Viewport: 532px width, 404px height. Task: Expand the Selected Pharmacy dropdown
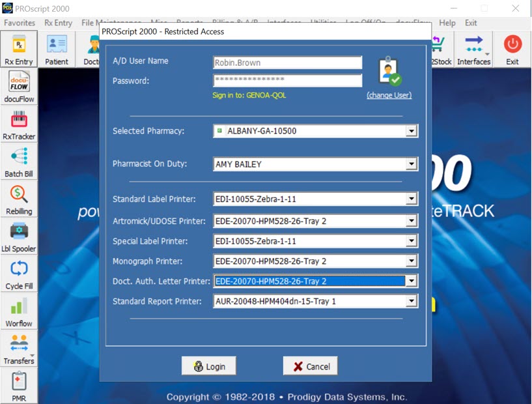tap(411, 131)
